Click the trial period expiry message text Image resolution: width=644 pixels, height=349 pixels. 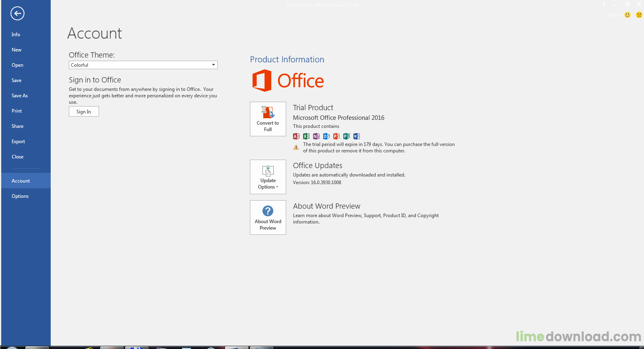tap(379, 148)
